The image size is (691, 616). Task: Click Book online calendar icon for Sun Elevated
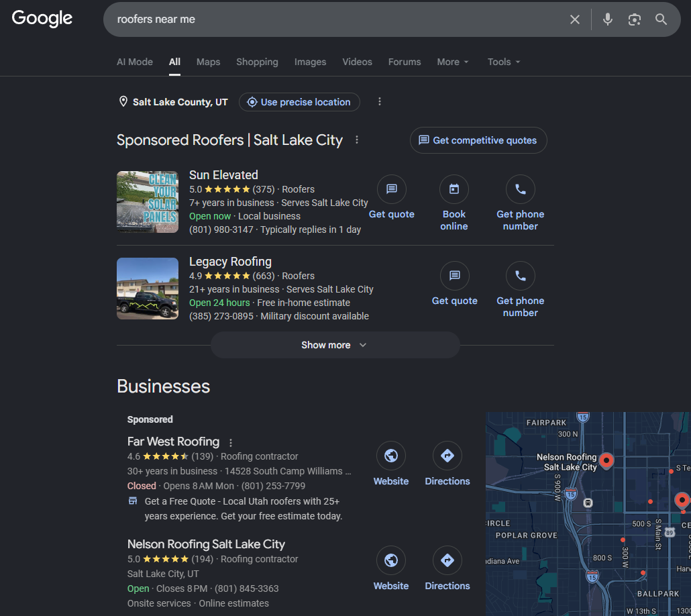tap(454, 189)
